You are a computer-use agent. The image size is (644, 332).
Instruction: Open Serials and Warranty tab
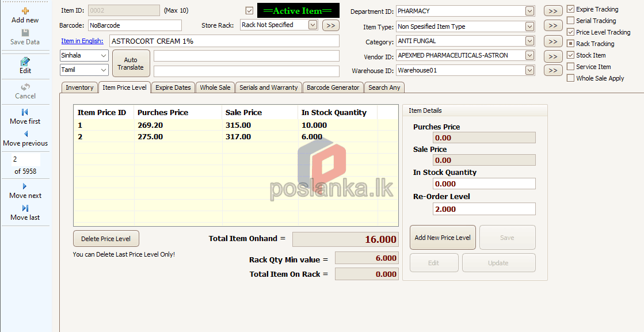(x=269, y=87)
